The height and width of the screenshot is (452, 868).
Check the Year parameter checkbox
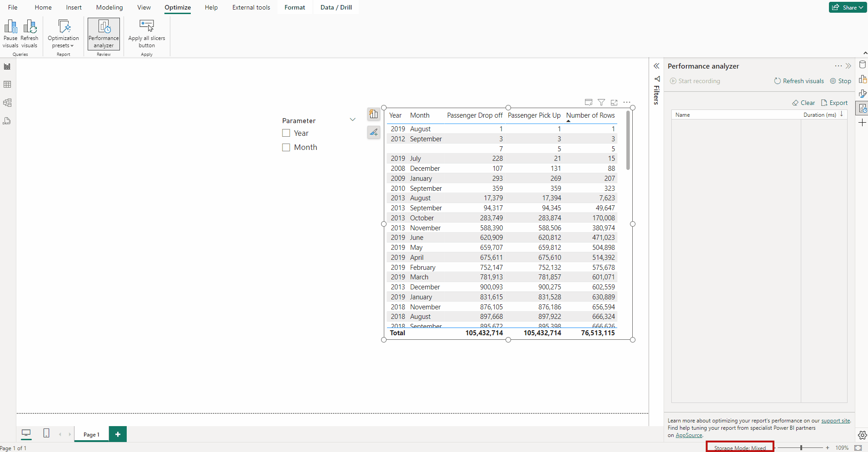(286, 133)
